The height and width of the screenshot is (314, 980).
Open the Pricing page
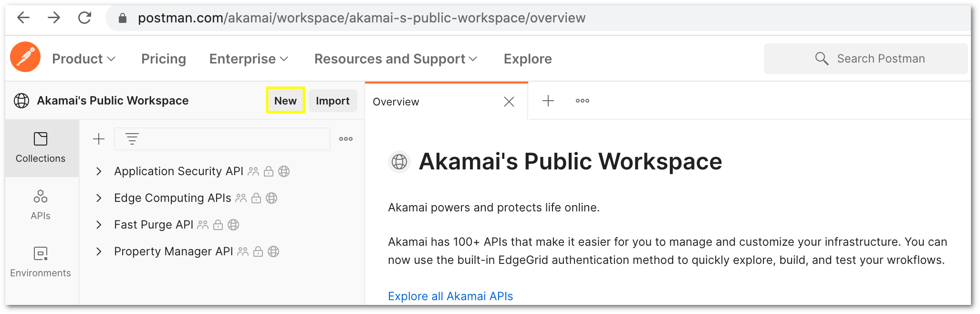[164, 59]
